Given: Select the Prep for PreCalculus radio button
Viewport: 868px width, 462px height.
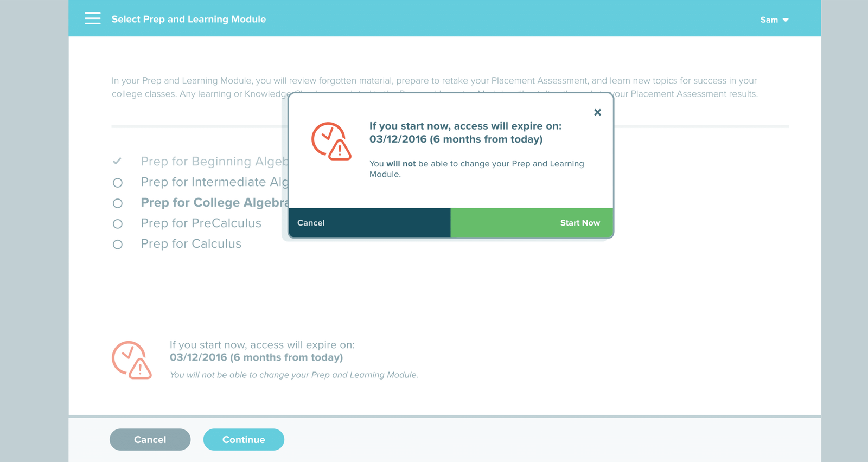Looking at the screenshot, I should pyautogui.click(x=118, y=224).
